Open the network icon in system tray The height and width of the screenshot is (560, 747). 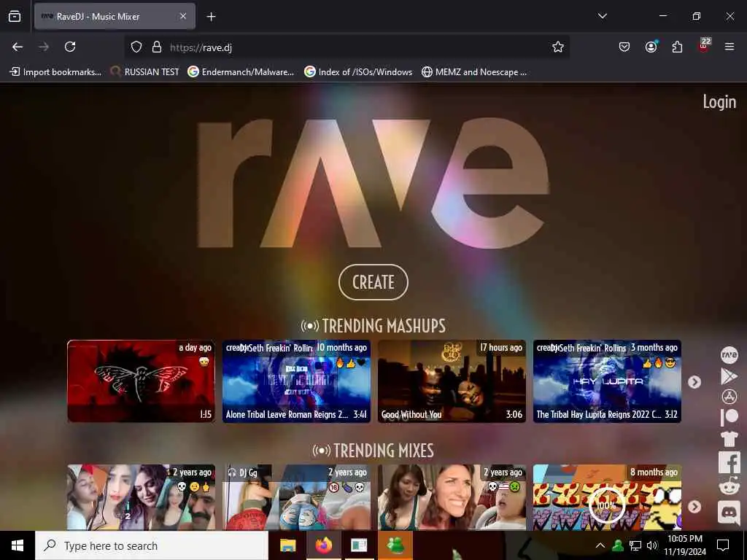tap(635, 545)
